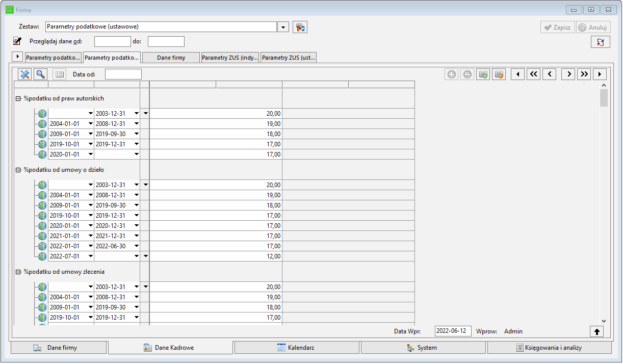623x364 pixels.
Task: Click the up arrow button beside Admin
Action: click(596, 331)
